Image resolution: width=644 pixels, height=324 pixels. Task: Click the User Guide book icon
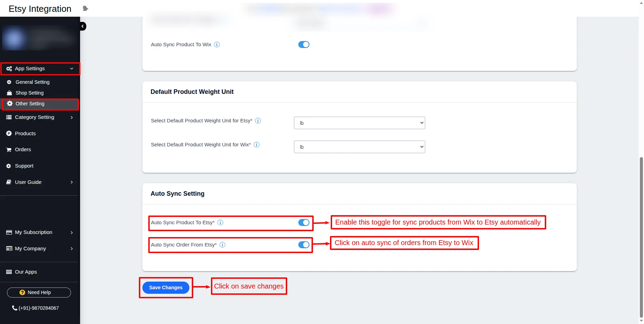click(x=9, y=182)
